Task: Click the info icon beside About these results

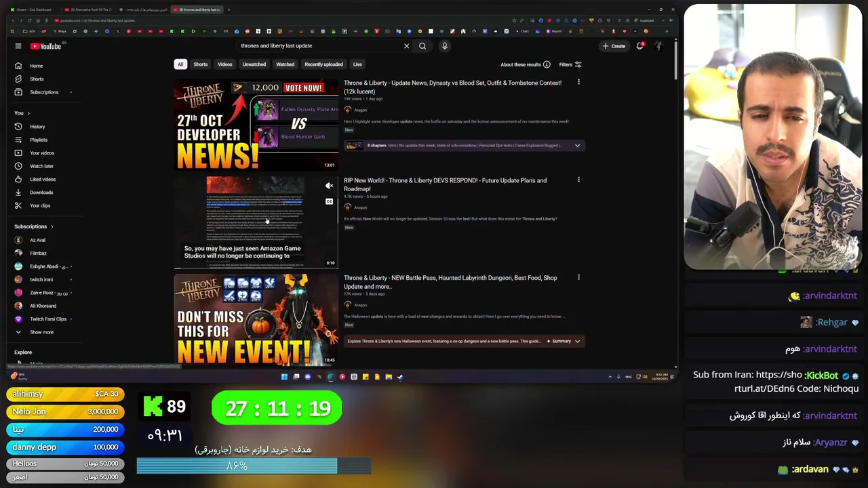Action: tap(547, 64)
